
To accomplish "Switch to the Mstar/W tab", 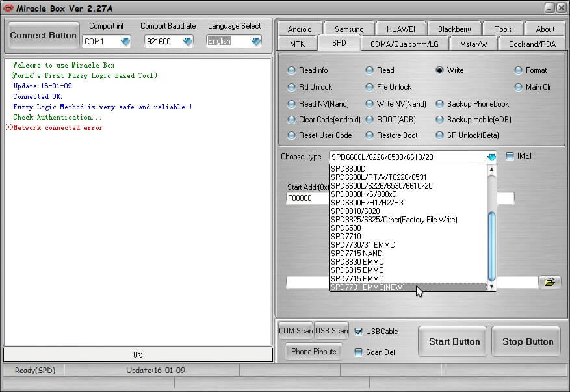I will click(473, 44).
